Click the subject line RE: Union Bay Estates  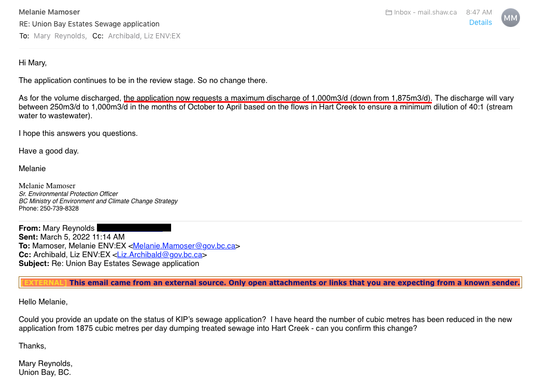[89, 24]
